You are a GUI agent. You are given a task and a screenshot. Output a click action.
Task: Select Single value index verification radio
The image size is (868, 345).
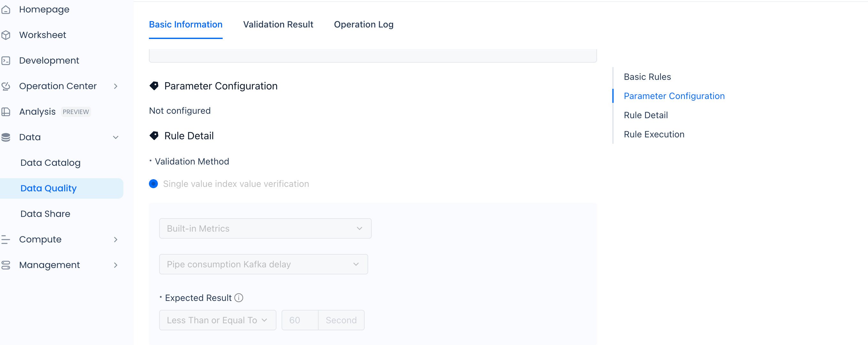153,184
